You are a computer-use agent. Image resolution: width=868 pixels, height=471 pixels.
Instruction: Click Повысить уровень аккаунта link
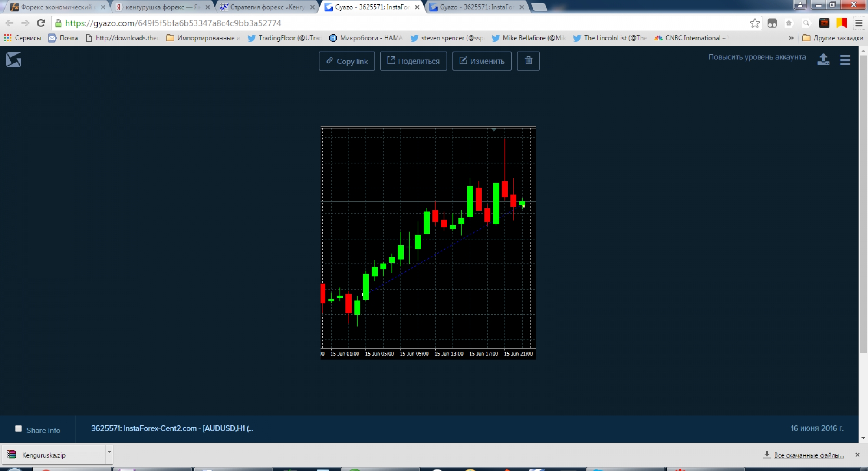[x=757, y=57]
